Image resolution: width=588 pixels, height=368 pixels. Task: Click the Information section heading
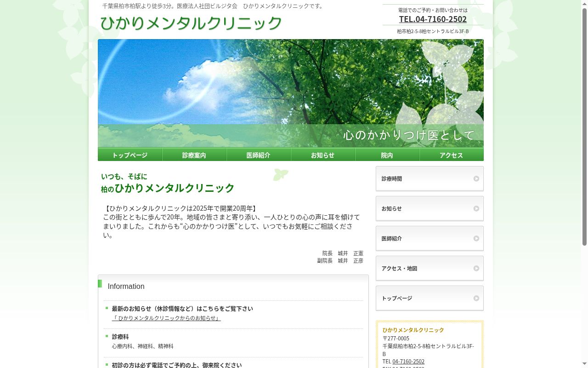[126, 287]
